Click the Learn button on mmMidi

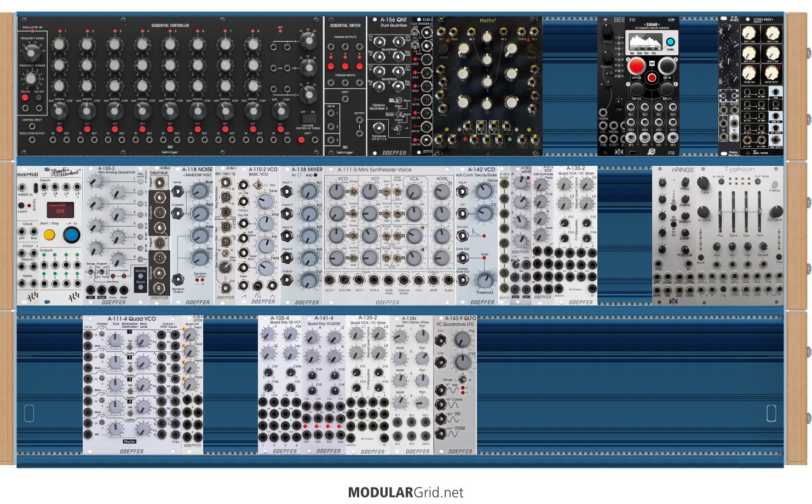pyautogui.click(x=22, y=205)
